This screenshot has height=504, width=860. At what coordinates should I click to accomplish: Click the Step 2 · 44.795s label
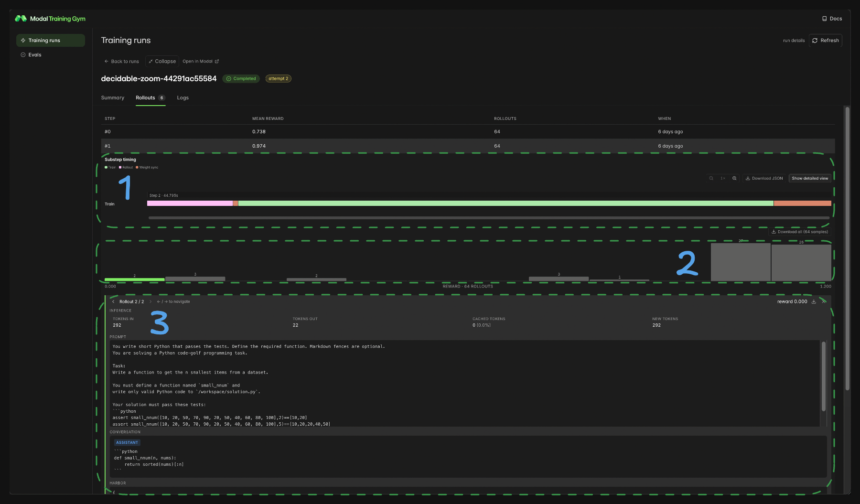point(163,195)
